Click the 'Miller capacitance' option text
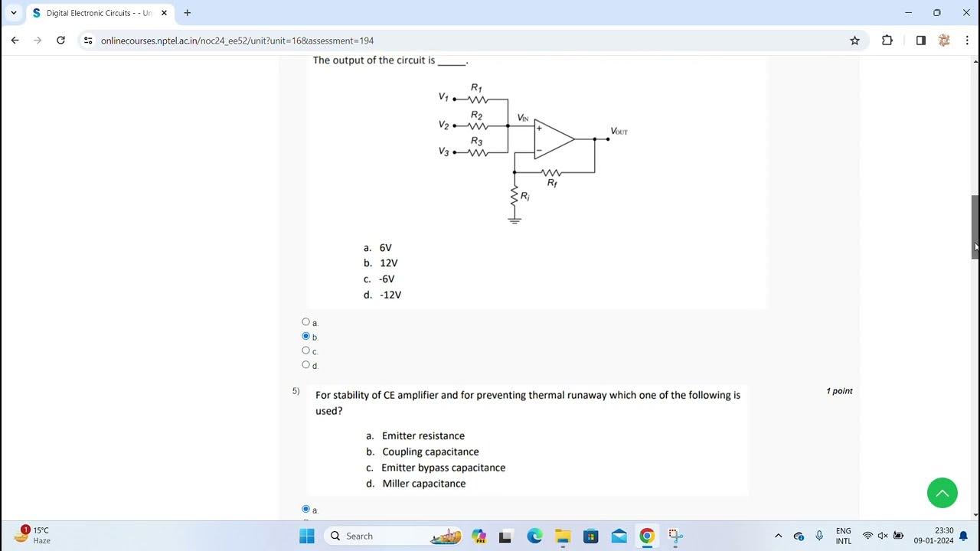This screenshot has height=551, width=980. 424,484
